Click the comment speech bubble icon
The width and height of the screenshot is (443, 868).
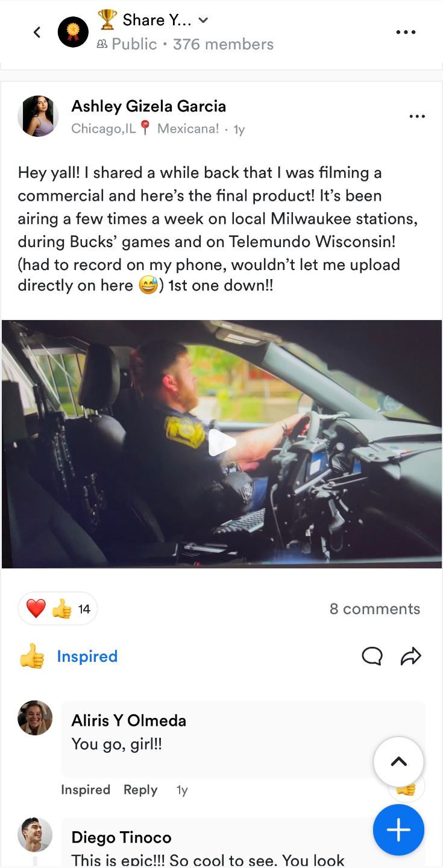tap(372, 656)
